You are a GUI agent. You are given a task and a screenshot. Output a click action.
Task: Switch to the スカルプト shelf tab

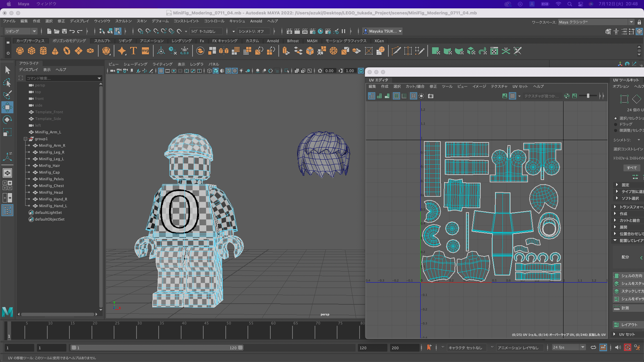[x=102, y=41]
